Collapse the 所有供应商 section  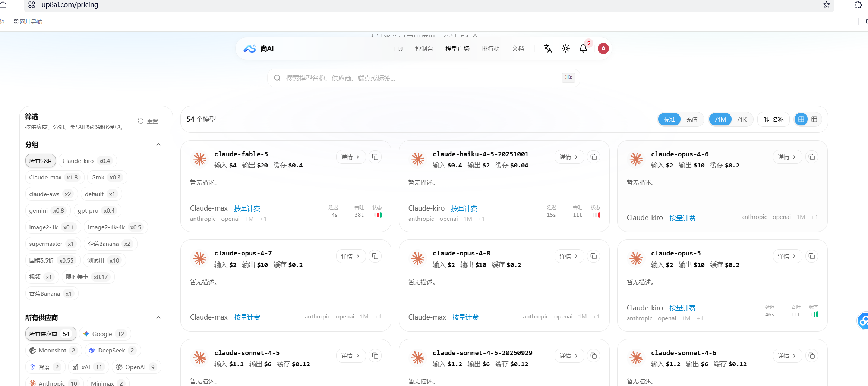click(x=158, y=317)
